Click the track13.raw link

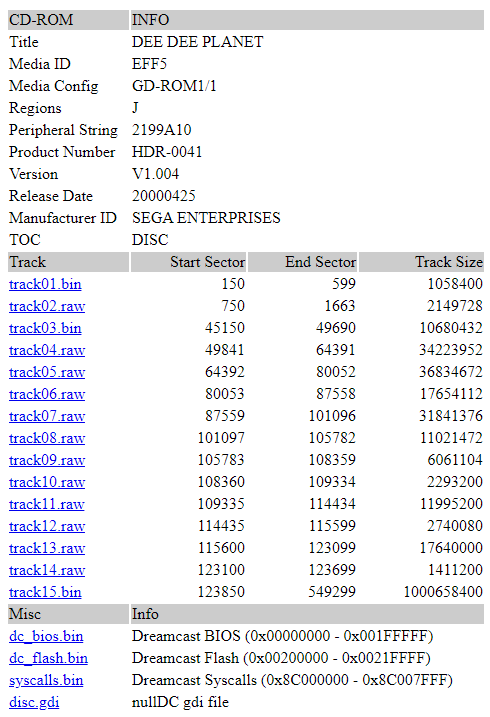47,548
